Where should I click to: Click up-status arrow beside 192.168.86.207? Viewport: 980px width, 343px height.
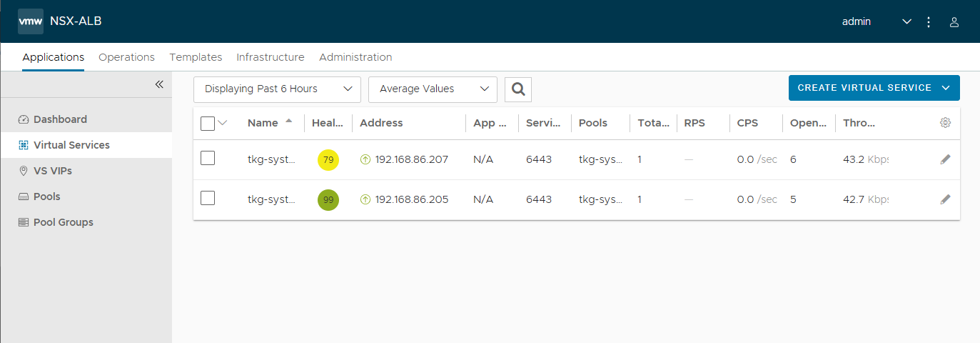365,160
